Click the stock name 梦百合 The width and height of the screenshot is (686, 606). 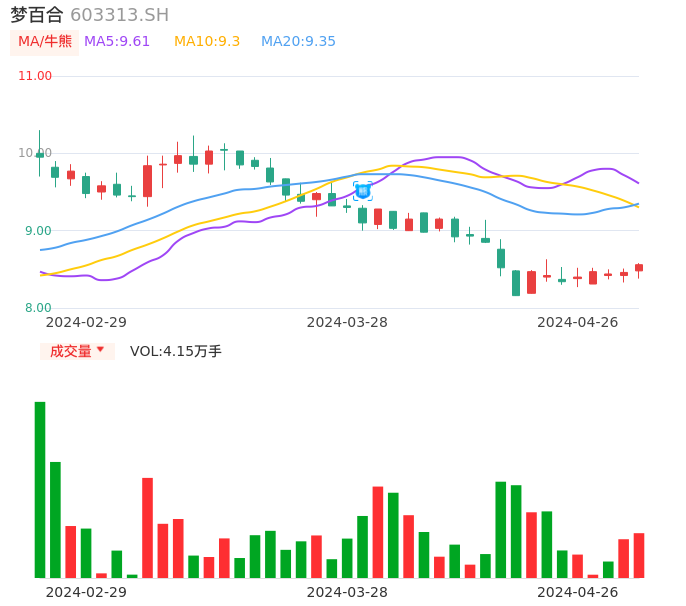pyautogui.click(x=37, y=15)
